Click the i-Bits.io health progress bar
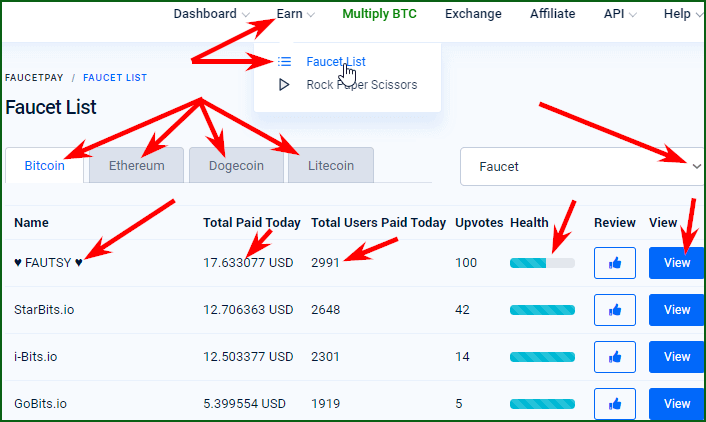The image size is (706, 422). 542,357
